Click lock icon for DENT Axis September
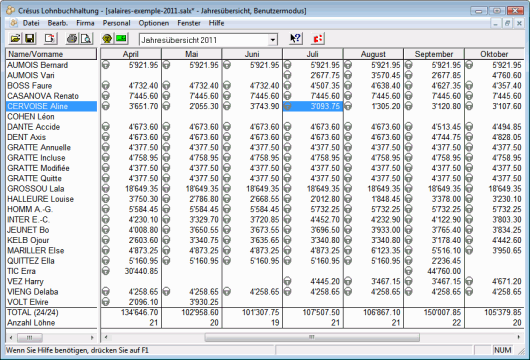530x360 pixels. (409, 137)
